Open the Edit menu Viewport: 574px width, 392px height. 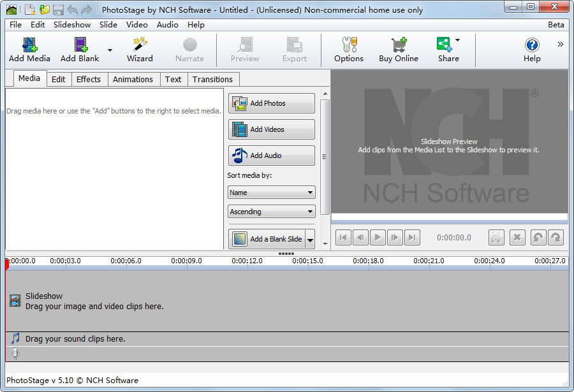(38, 24)
